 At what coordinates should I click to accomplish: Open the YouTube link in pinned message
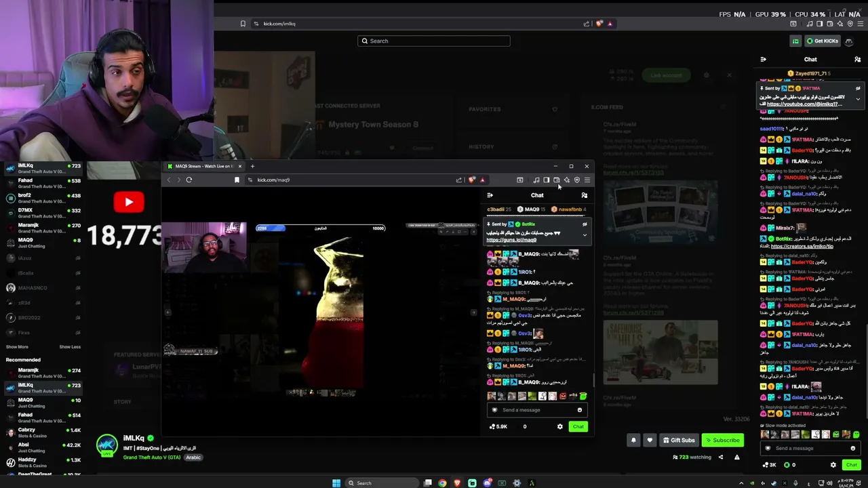click(804, 104)
